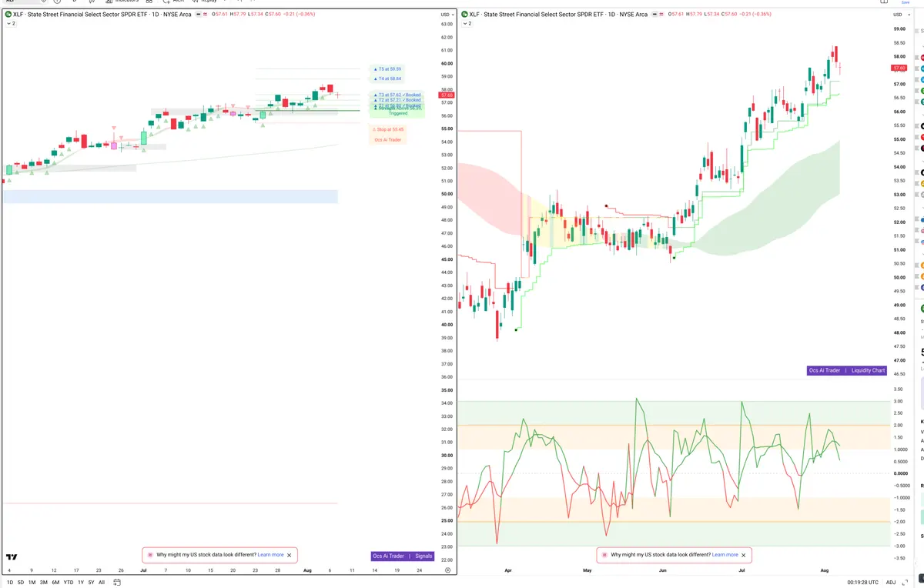Viewport: 924px width, 588px height.
Task: Click the XLF symbol title on right chart
Action: click(x=558, y=15)
